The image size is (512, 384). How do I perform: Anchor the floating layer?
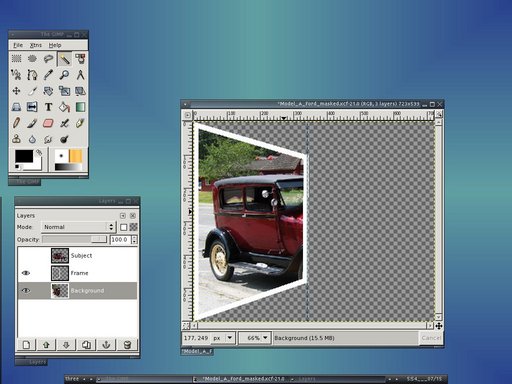click(x=106, y=345)
